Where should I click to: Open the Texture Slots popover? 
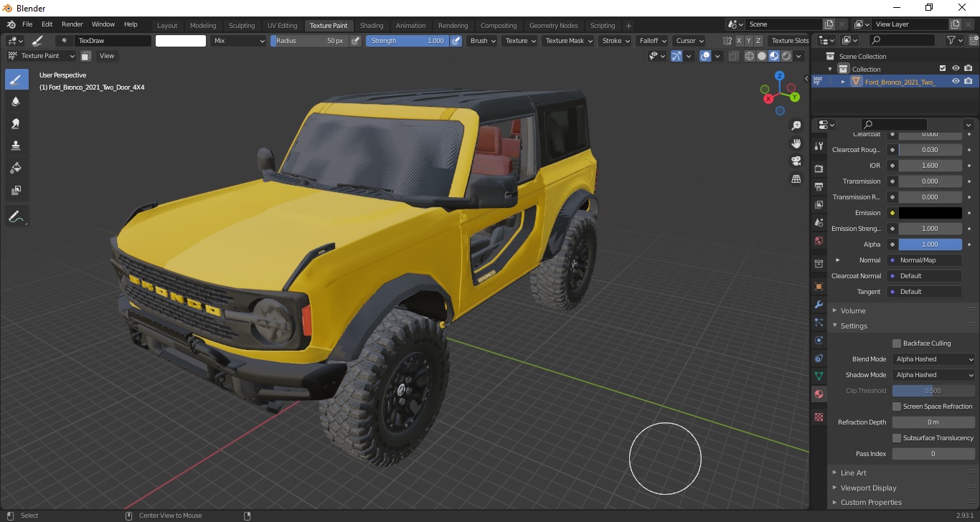coord(790,41)
